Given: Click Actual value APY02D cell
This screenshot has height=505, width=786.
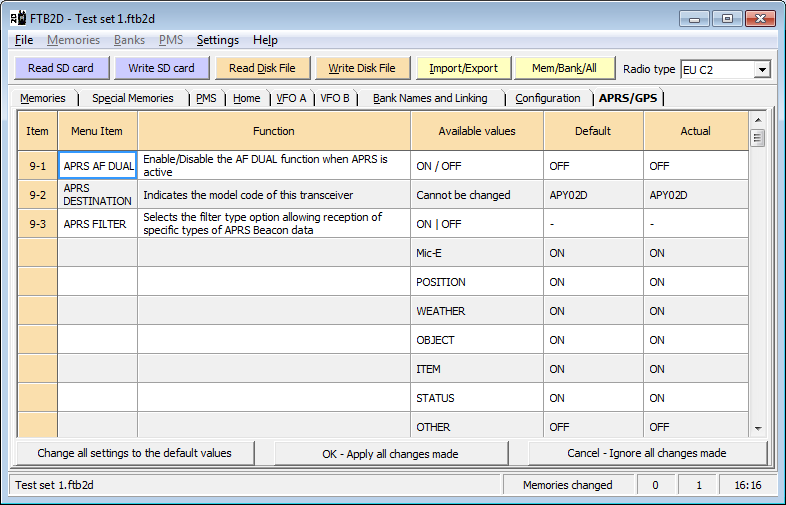Looking at the screenshot, I should coord(696,195).
